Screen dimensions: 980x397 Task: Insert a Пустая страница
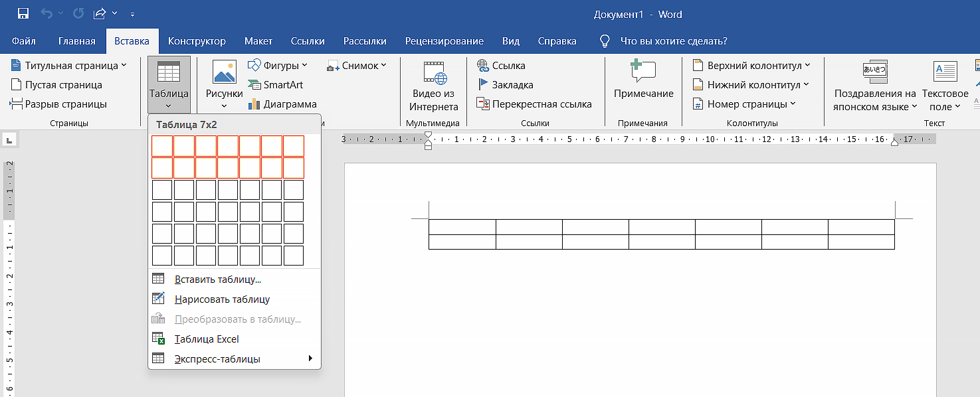(x=56, y=85)
